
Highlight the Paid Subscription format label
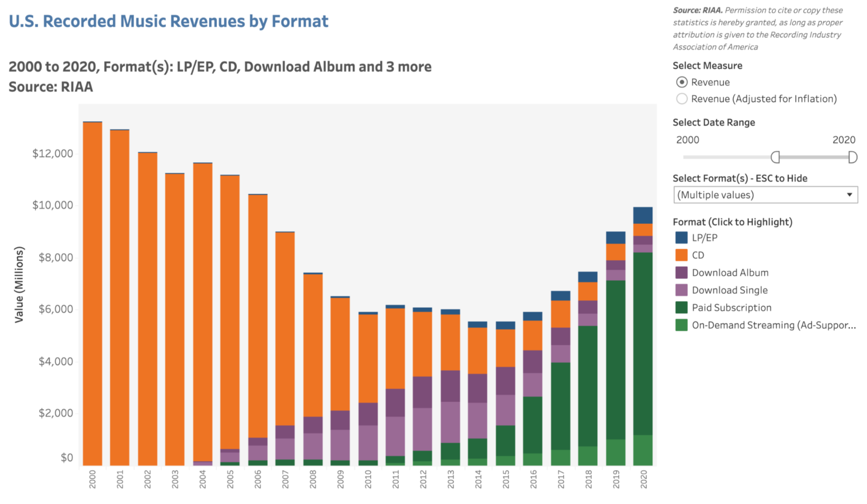point(732,307)
